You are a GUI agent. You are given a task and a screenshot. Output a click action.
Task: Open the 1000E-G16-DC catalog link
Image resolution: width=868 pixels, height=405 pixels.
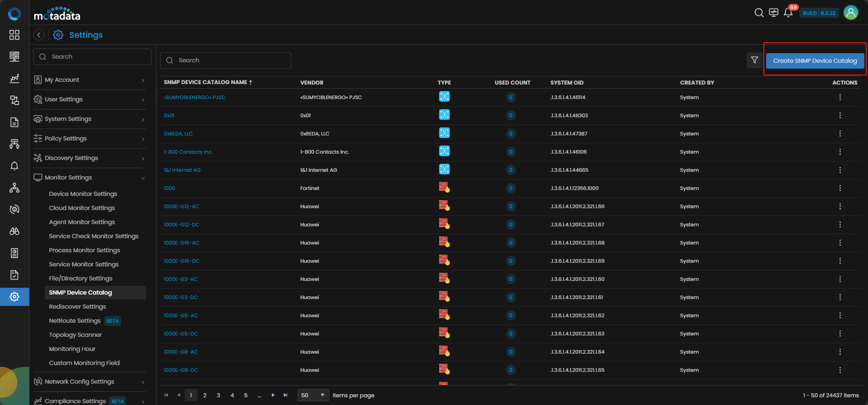point(182,261)
